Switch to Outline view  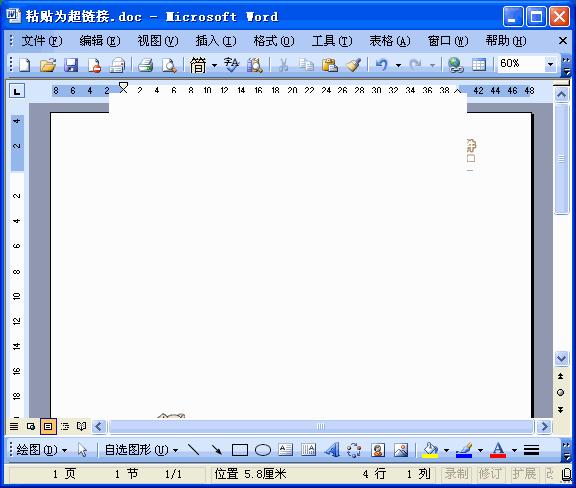[x=65, y=426]
